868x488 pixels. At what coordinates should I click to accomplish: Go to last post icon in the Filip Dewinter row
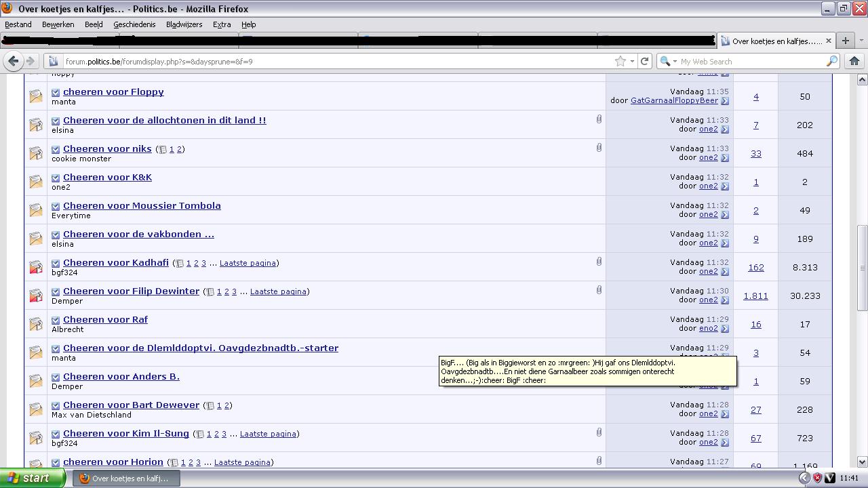pos(724,300)
